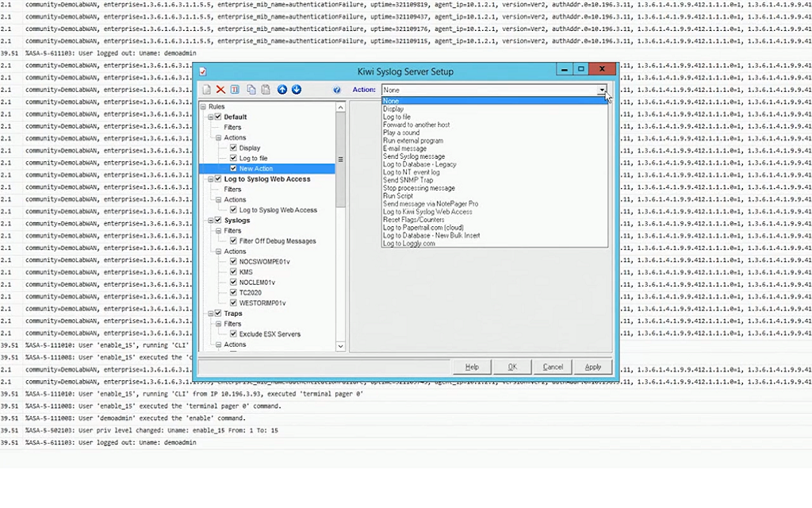Image resolution: width=812 pixels, height=508 pixels.
Task: Toggle the Default rule checkbox
Action: point(218,117)
